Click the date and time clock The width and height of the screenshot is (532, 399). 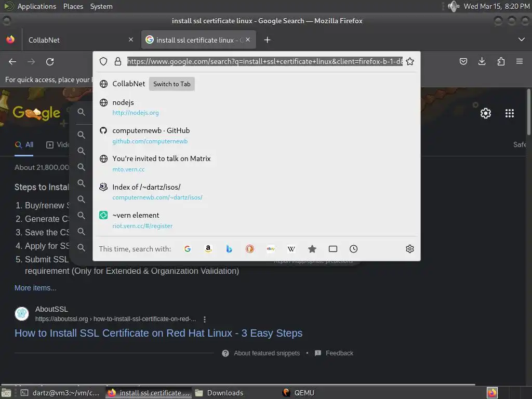click(497, 6)
